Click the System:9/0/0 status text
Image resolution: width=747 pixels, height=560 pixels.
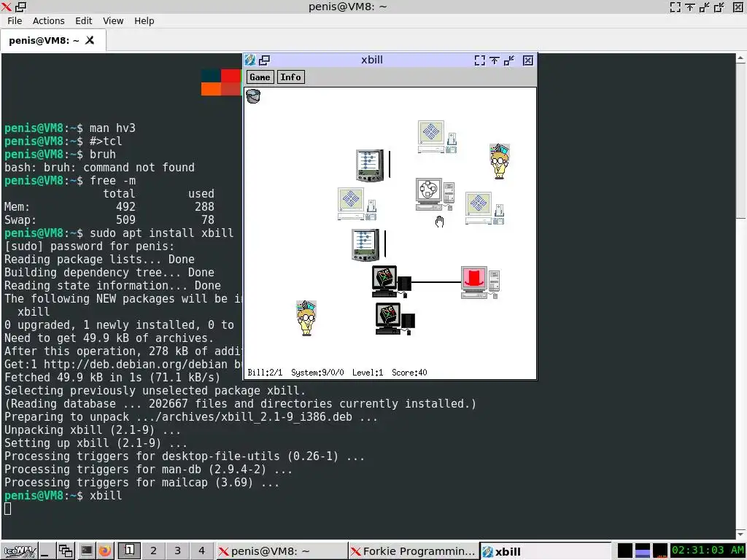tap(317, 373)
